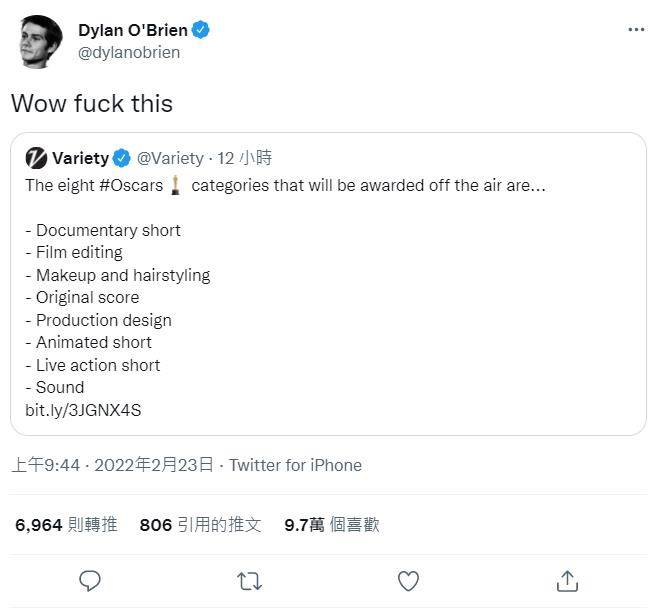Click Variety's blue verified badge
Image resolution: width=656 pixels, height=608 pixels.
coord(122,158)
